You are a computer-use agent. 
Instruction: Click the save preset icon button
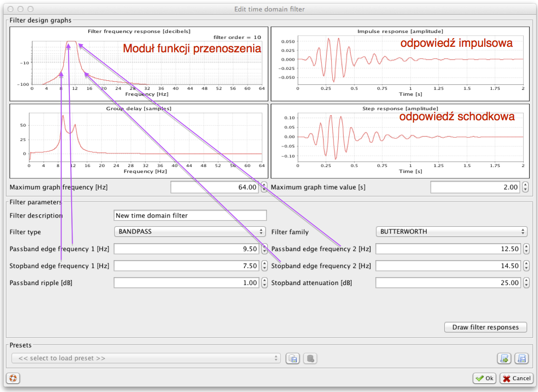click(x=292, y=358)
